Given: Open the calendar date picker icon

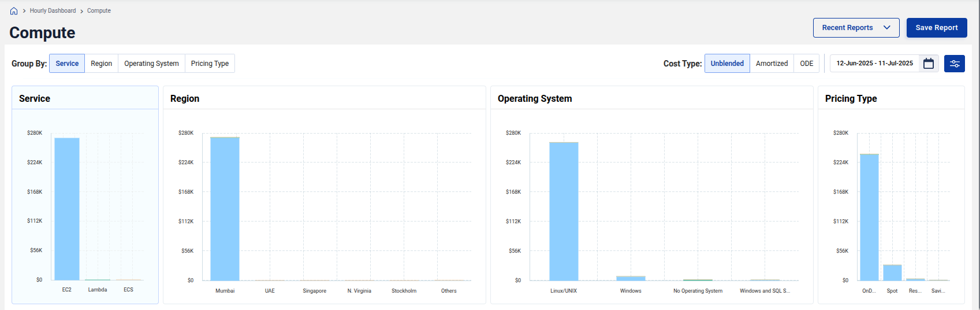Looking at the screenshot, I should tap(929, 64).
